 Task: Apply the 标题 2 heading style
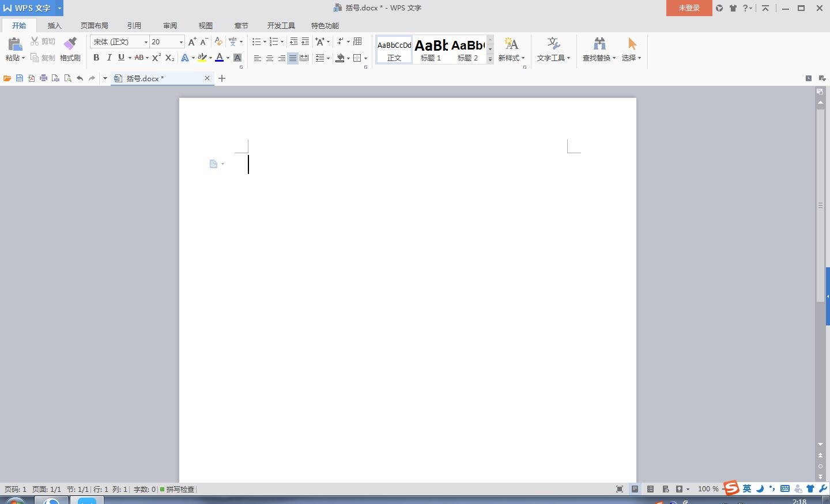coord(467,50)
